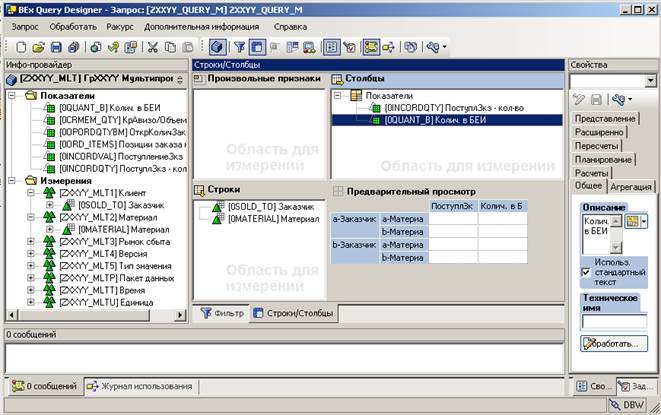Collapse the Показатели folder in InfoProvider tree
Image resolution: width=661 pixels, height=415 pixels.
[12, 96]
